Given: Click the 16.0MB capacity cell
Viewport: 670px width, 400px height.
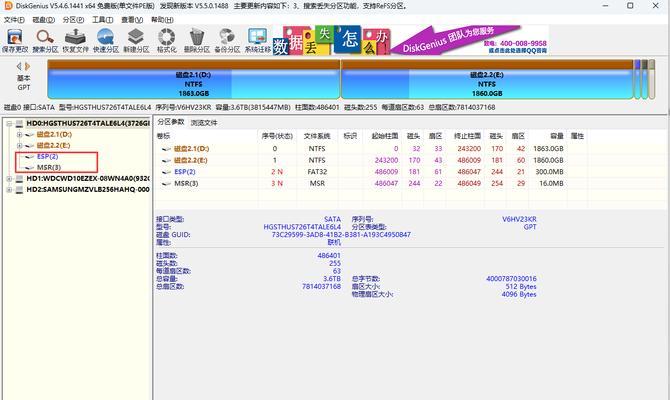Looking at the screenshot, I should click(x=551, y=184).
